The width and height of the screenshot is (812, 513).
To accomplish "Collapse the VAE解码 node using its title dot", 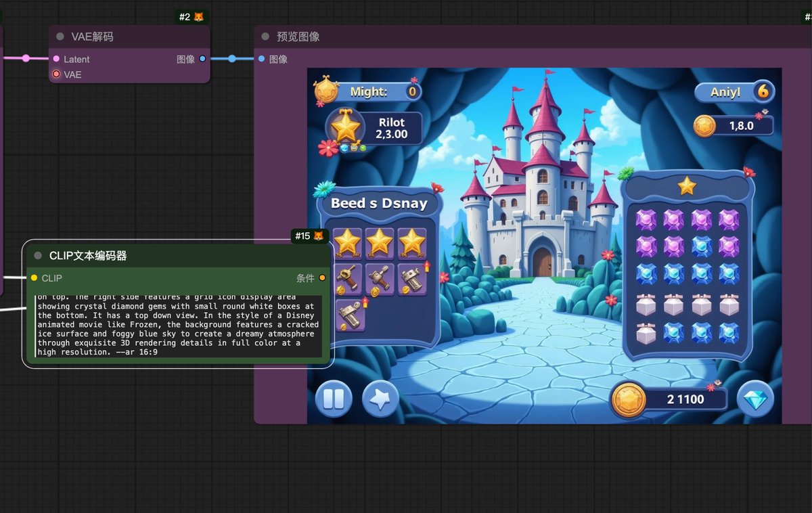I will pos(60,37).
